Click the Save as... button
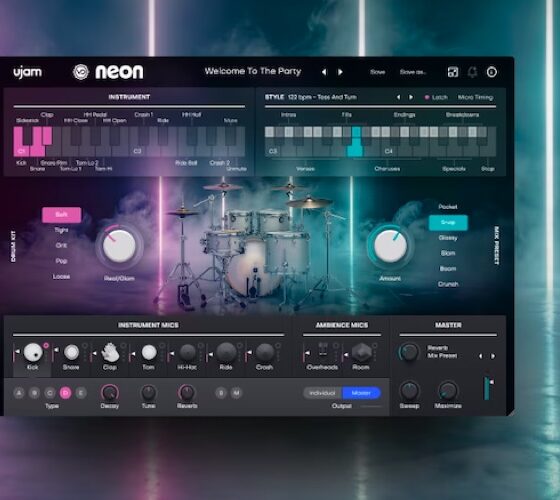 pyautogui.click(x=413, y=72)
